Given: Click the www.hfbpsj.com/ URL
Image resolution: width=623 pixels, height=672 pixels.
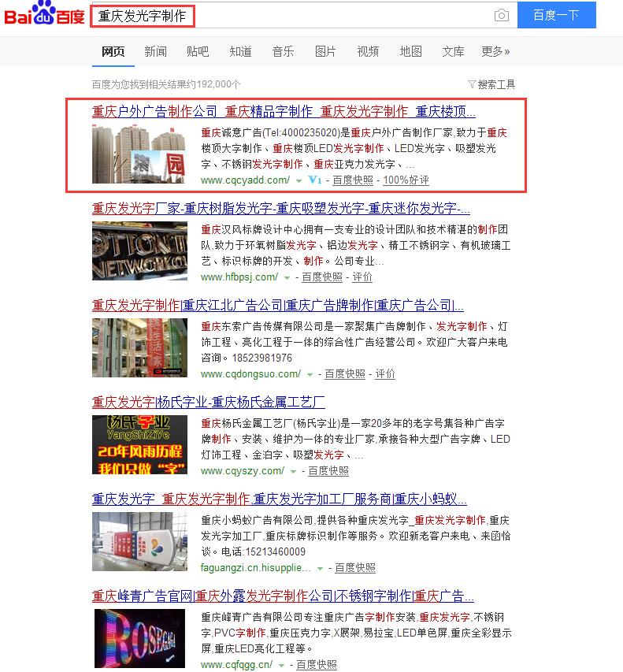Looking at the screenshot, I should pos(239,277).
